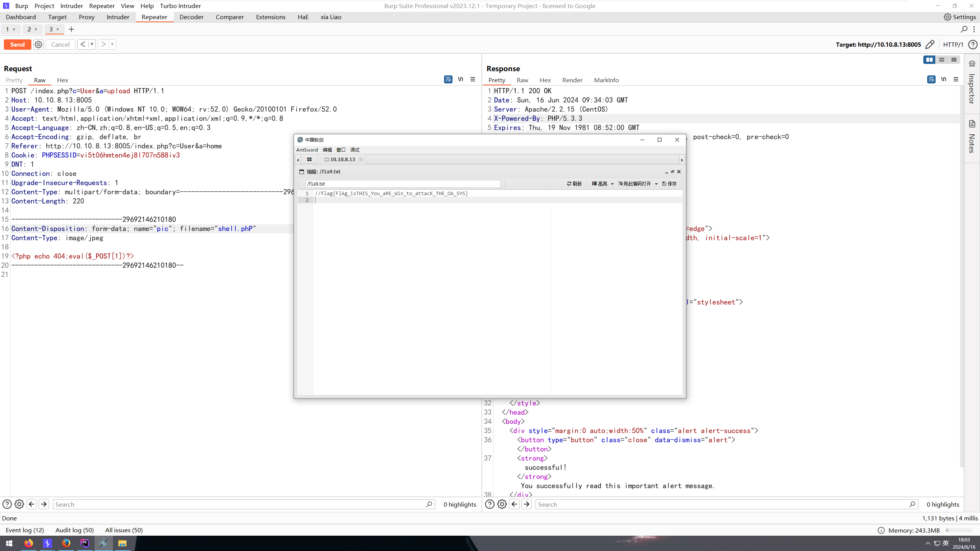
Task: Close Repeater tab 3
Action: click(x=58, y=29)
